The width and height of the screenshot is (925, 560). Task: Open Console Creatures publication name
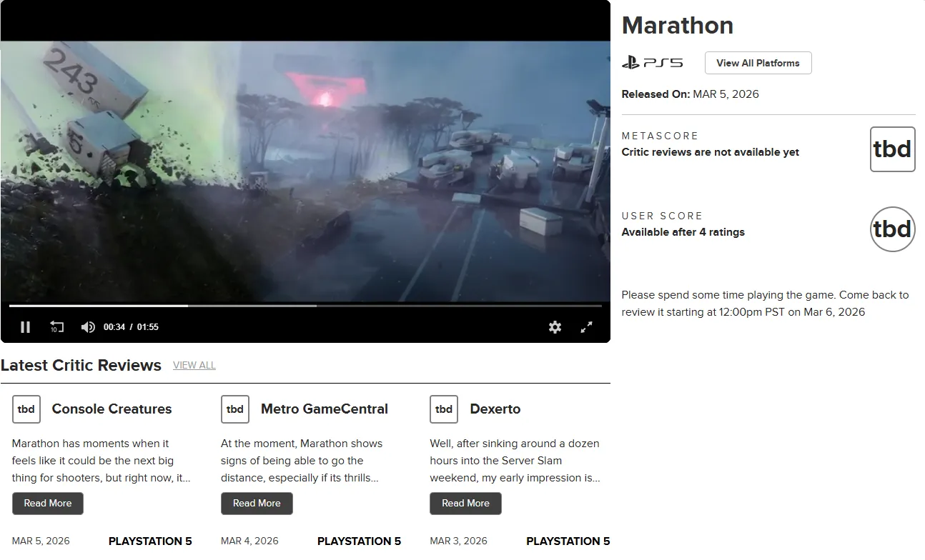(112, 409)
